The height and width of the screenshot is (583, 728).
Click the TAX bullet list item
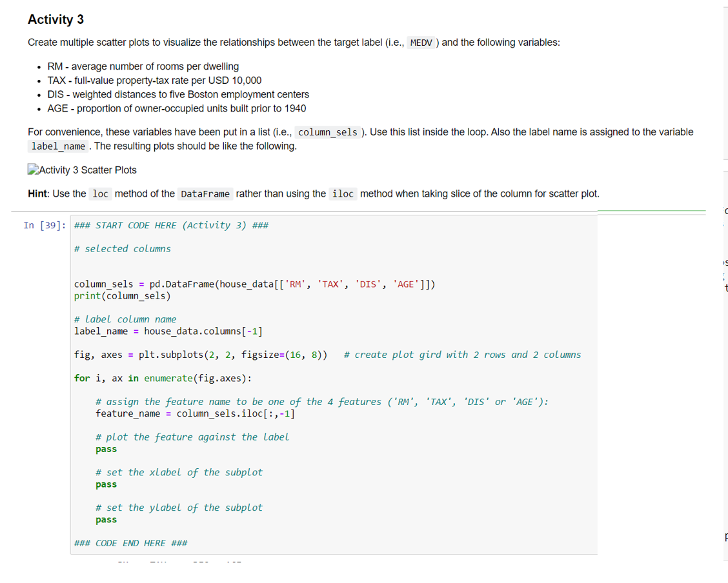click(152, 80)
